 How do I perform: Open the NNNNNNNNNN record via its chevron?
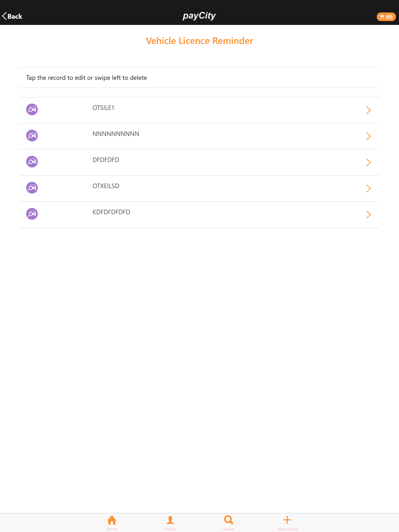click(x=368, y=136)
